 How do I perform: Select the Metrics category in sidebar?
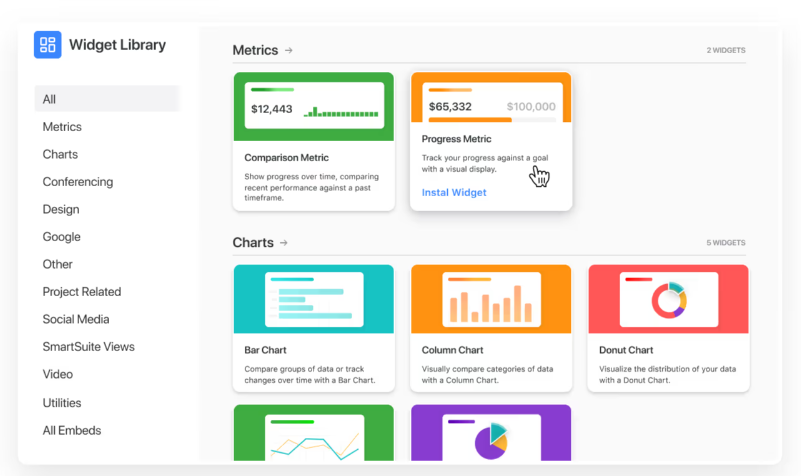pyautogui.click(x=62, y=127)
